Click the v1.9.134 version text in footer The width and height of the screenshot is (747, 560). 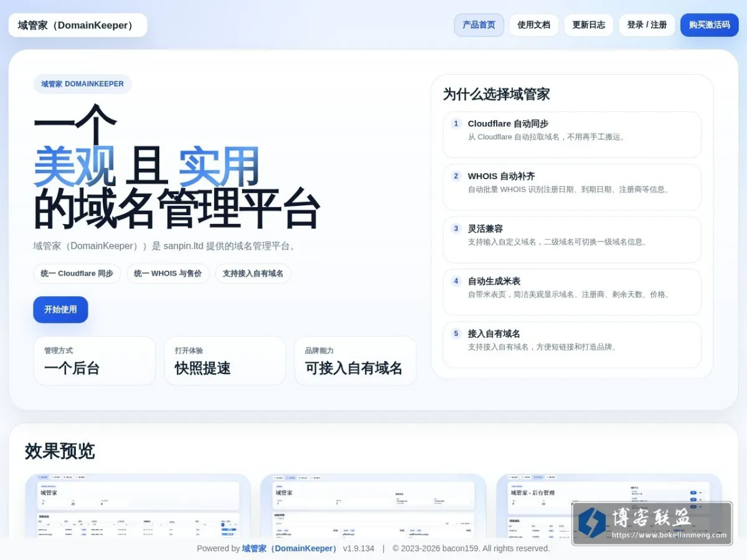point(359,549)
